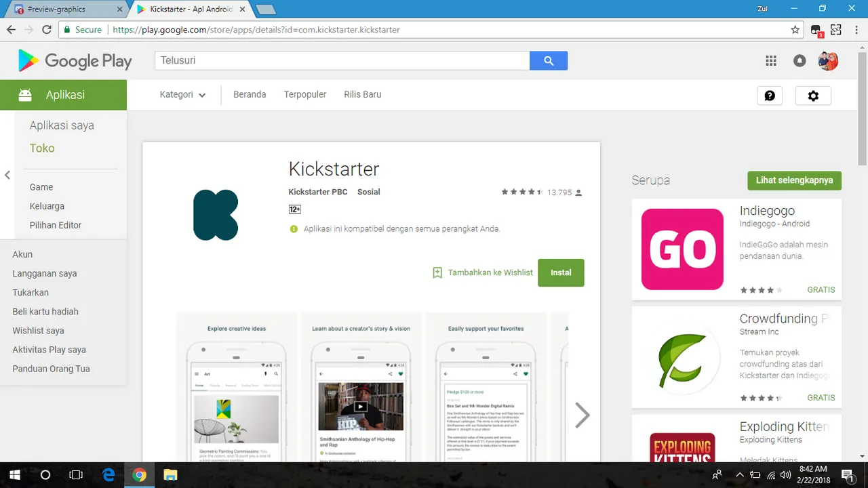868x488 pixels.
Task: Click the Kickstarter app icon
Action: (216, 215)
